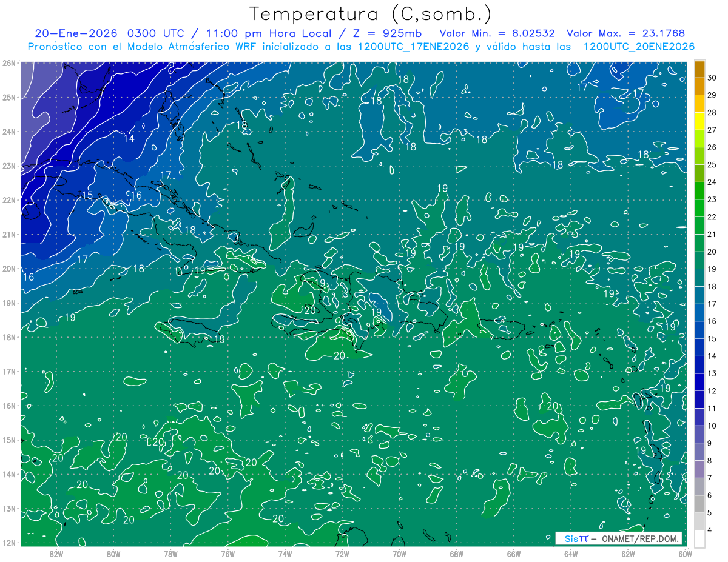728x562 pixels.
Task: Click longitude axis label '60W'
Action: point(685,554)
